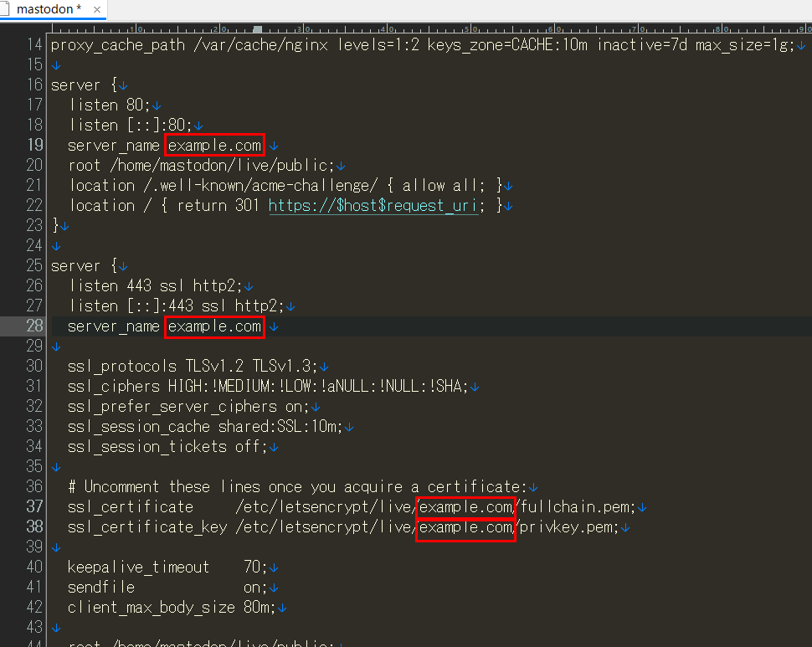Click the proxy_cache_path directive on line 14
Screen dimensions: 812x647
pos(118,45)
